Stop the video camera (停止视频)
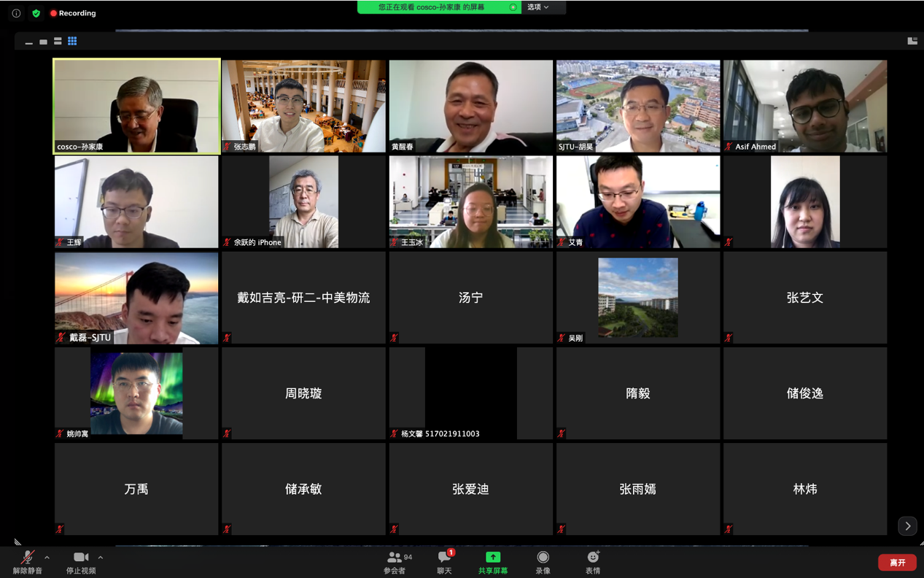The height and width of the screenshot is (578, 924). tap(81, 562)
